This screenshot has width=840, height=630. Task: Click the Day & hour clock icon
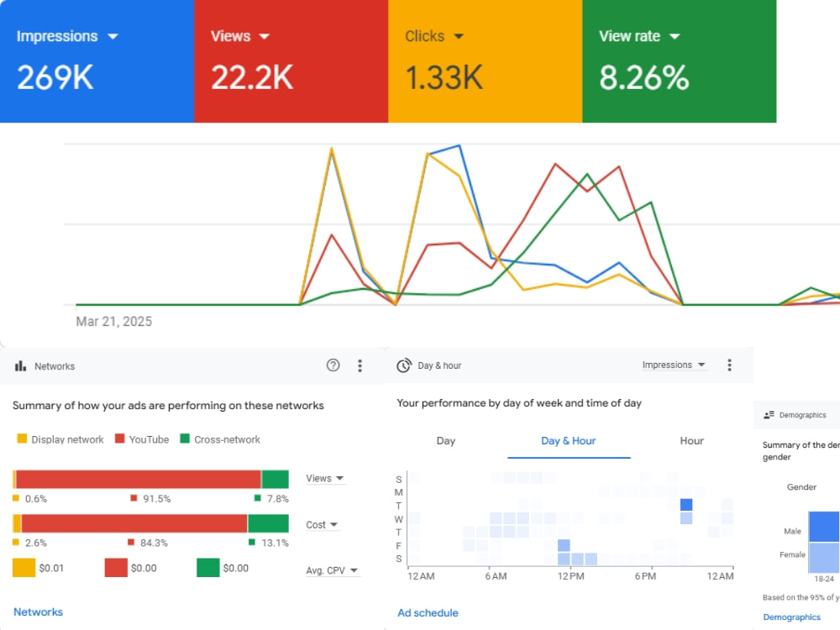404,365
